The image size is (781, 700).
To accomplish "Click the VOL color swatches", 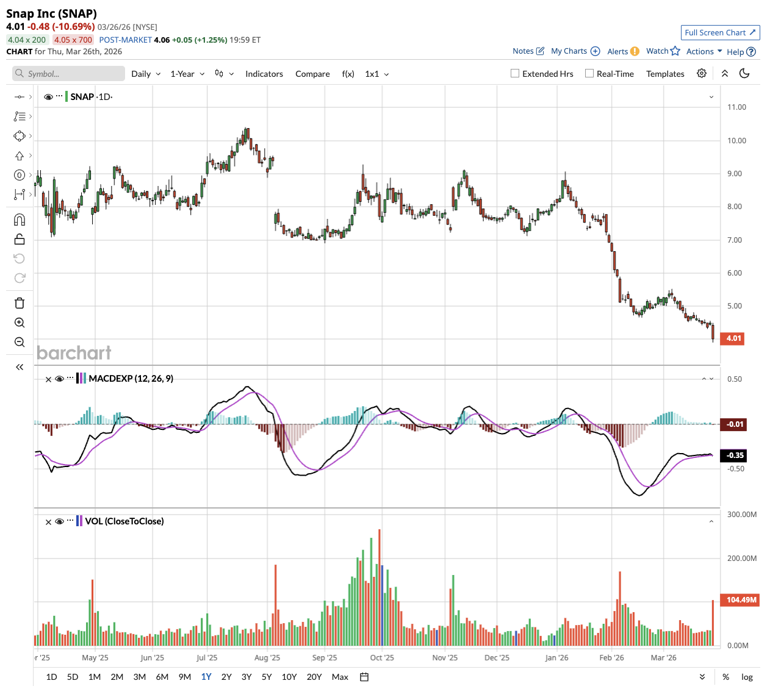I will [x=79, y=521].
